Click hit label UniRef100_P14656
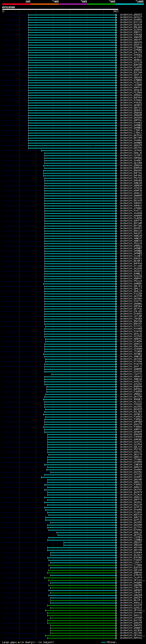 [131, 218]
